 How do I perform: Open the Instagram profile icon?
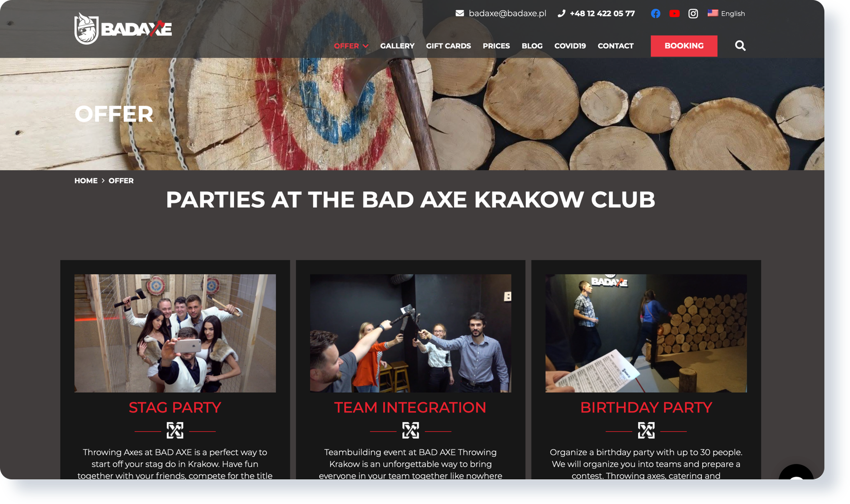693,13
